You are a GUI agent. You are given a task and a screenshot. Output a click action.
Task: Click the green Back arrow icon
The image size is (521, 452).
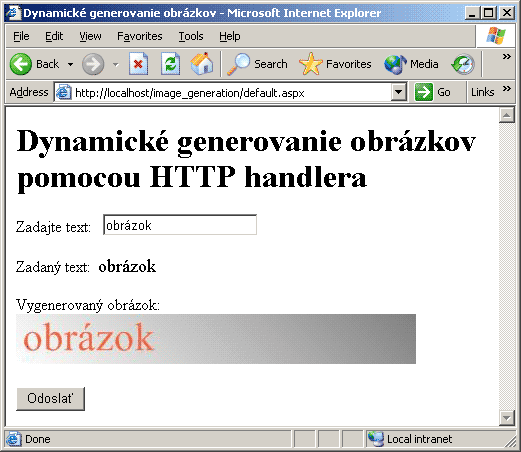pos(21,64)
